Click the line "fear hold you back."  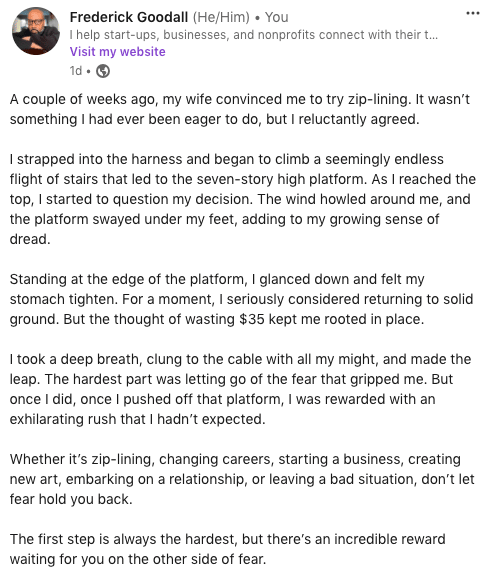[71, 499]
